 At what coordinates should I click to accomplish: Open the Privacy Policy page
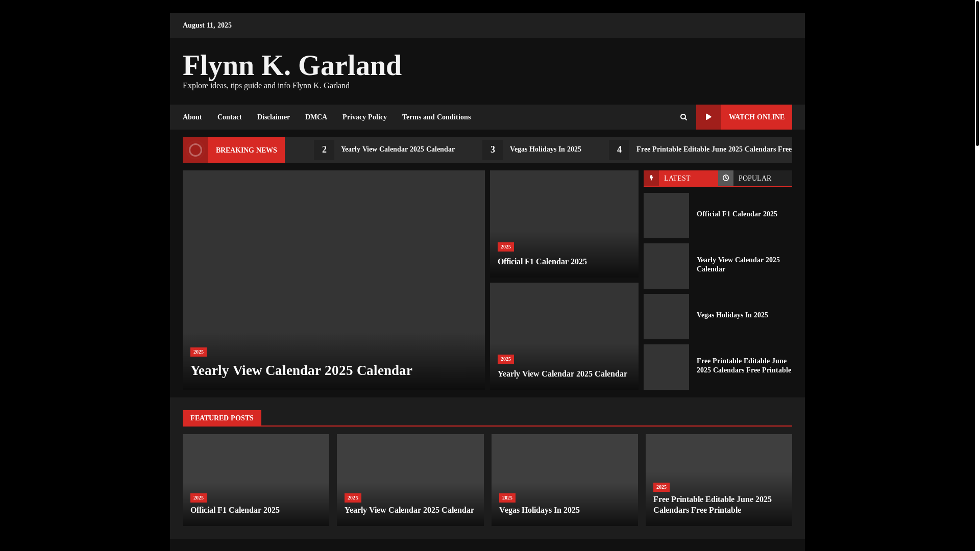coord(364,117)
